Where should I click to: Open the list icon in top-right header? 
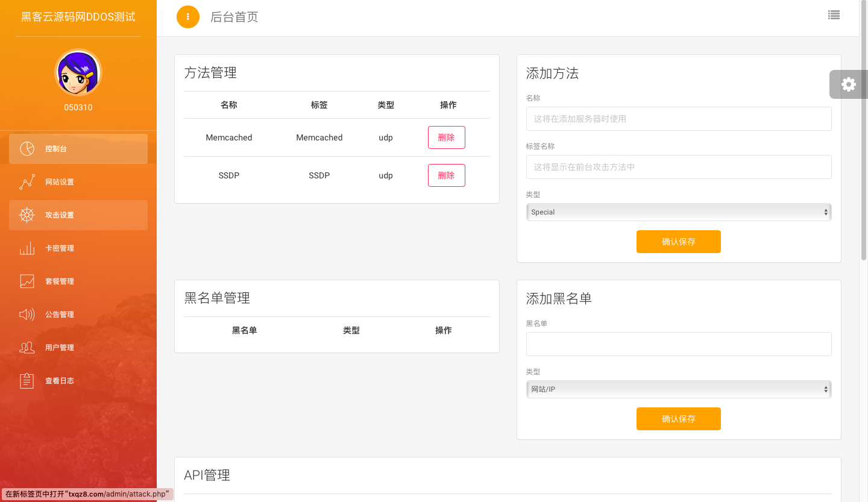834,16
